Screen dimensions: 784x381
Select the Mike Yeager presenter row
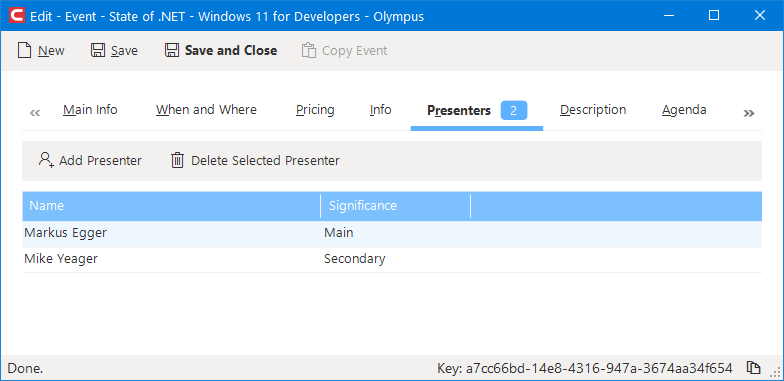coord(392,260)
